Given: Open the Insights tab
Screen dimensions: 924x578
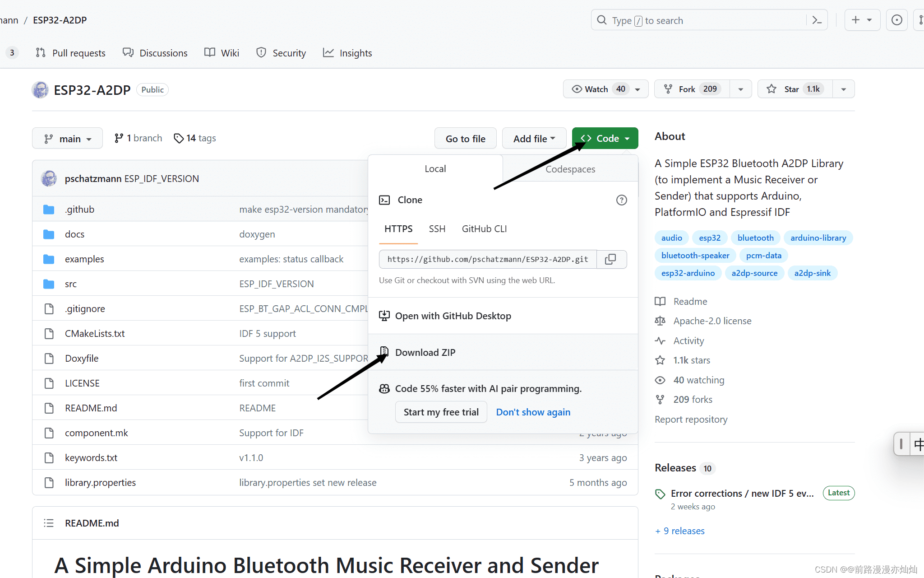Looking at the screenshot, I should pyautogui.click(x=347, y=53).
